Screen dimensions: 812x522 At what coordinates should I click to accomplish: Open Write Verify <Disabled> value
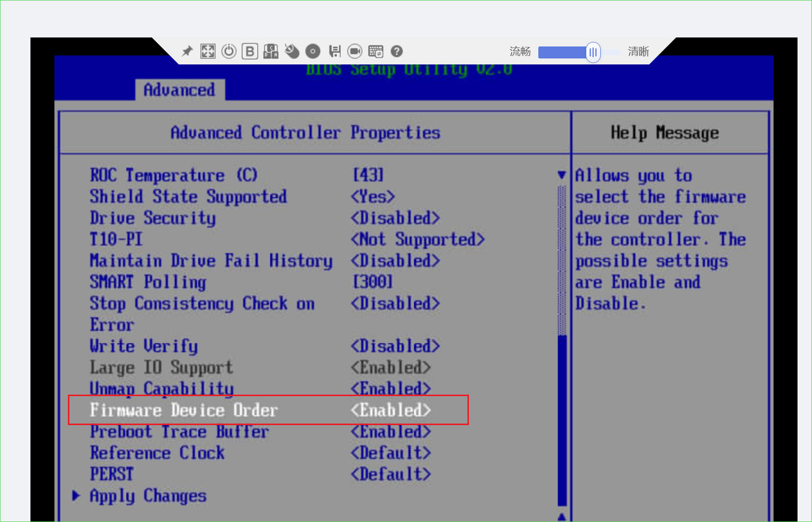(x=396, y=346)
